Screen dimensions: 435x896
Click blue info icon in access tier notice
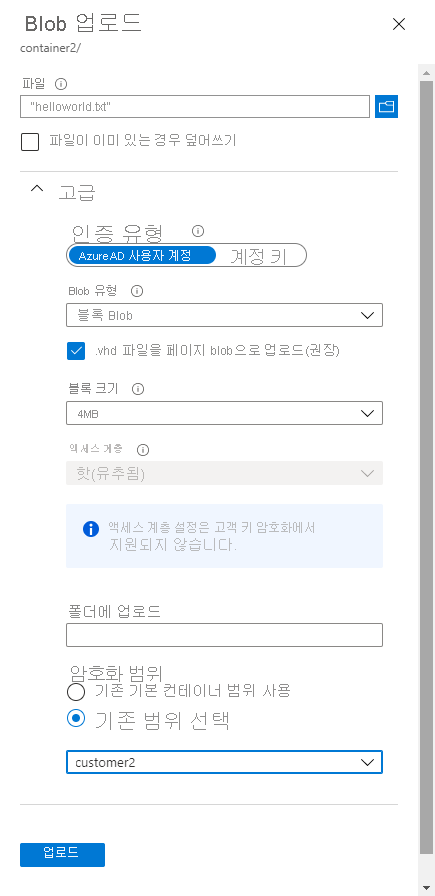91,529
